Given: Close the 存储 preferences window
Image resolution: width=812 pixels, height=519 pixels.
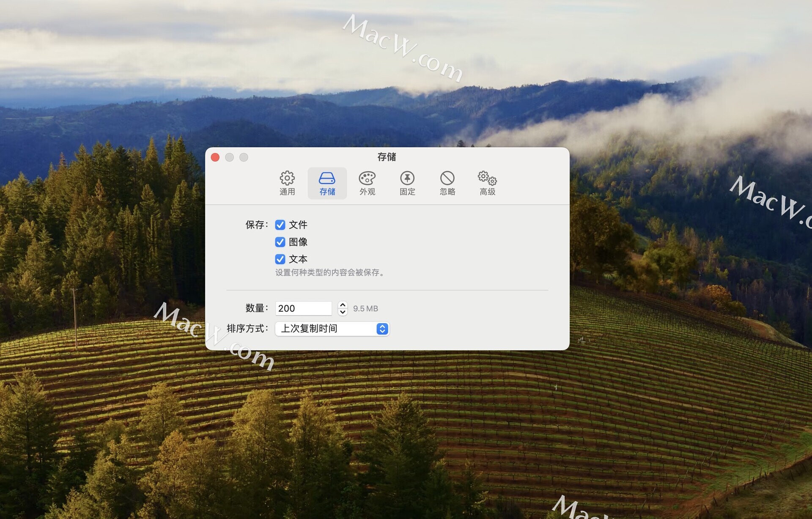Looking at the screenshot, I should coord(215,157).
